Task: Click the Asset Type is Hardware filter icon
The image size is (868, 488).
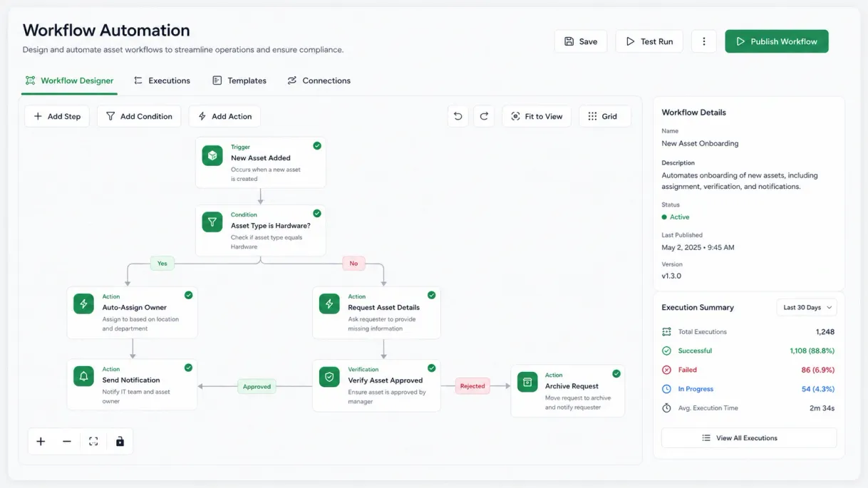Action: (x=212, y=222)
